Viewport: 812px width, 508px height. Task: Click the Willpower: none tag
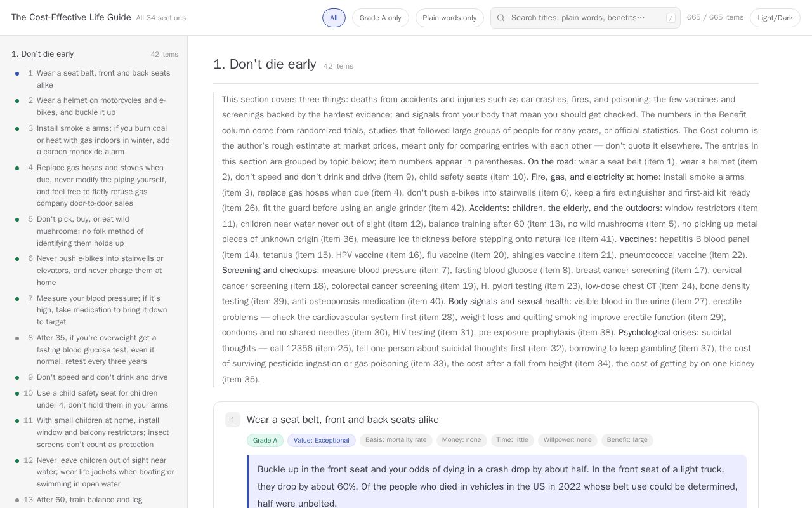[x=567, y=440]
